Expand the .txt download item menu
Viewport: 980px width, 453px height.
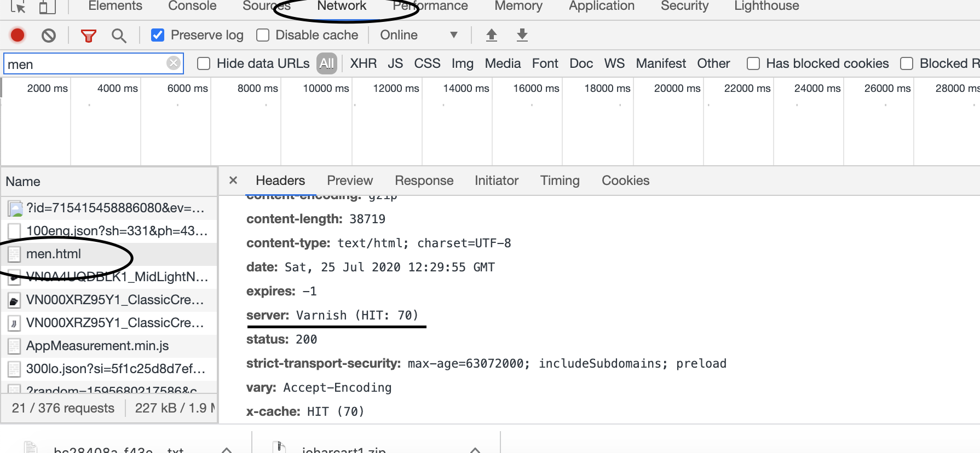click(227, 450)
